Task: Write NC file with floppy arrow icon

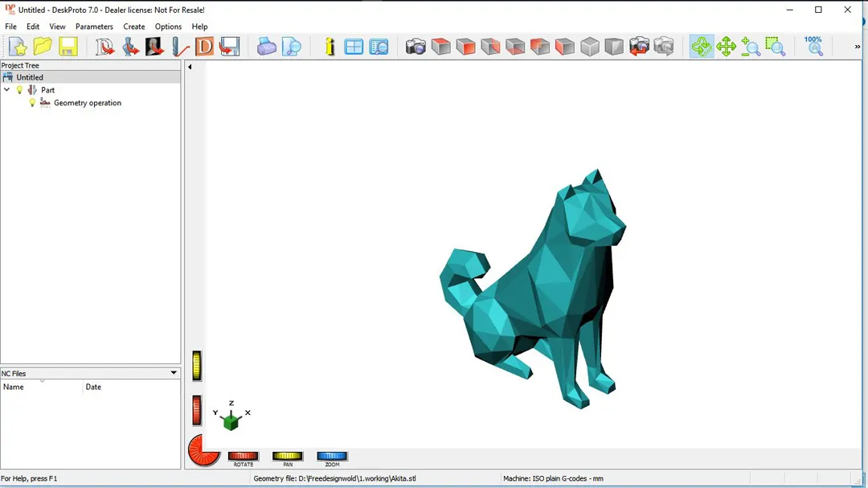Action: click(x=229, y=47)
